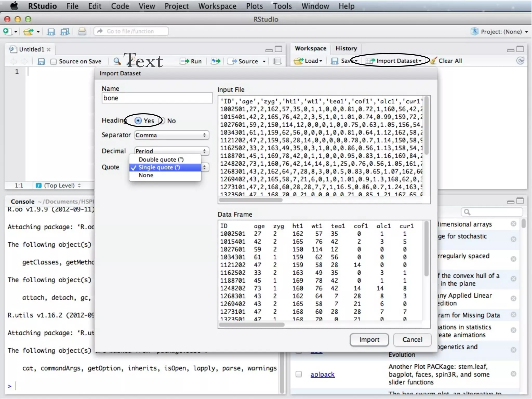532x399 pixels.
Task: Minimize the source editor pane
Action: coord(269,50)
